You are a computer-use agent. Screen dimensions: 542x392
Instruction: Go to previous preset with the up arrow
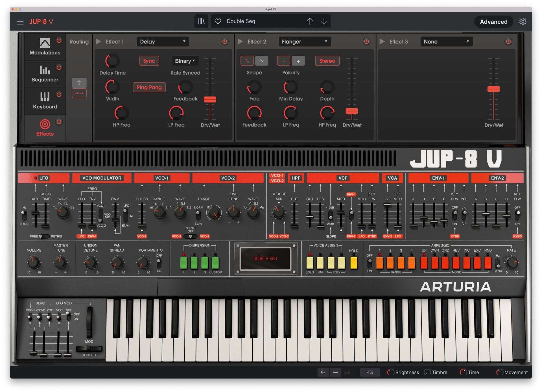tap(309, 21)
